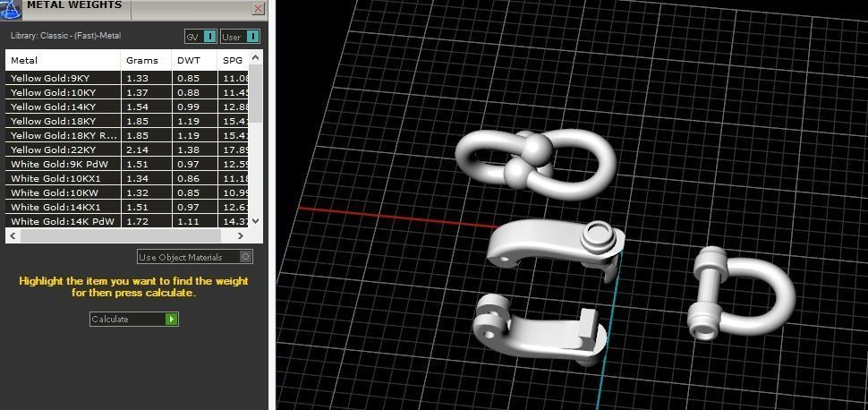The image size is (868, 410).
Task: Toggle Use Object Materials option
Action: pos(195,257)
